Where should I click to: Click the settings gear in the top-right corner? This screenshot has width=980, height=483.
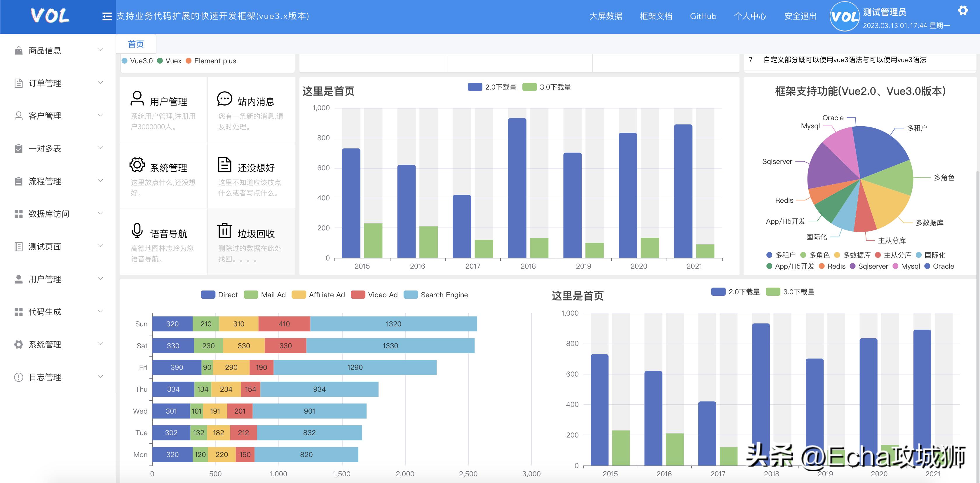(x=963, y=11)
